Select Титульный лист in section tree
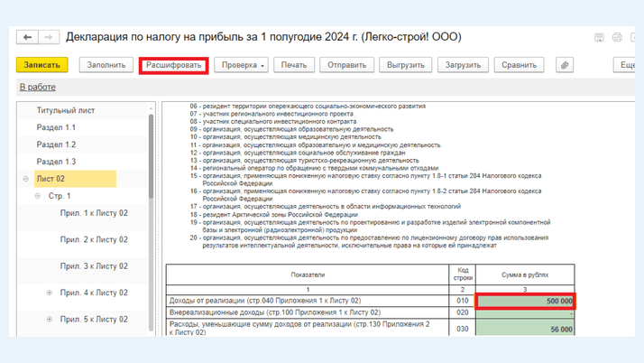Viewport: 644px width, 363px height. [66, 110]
